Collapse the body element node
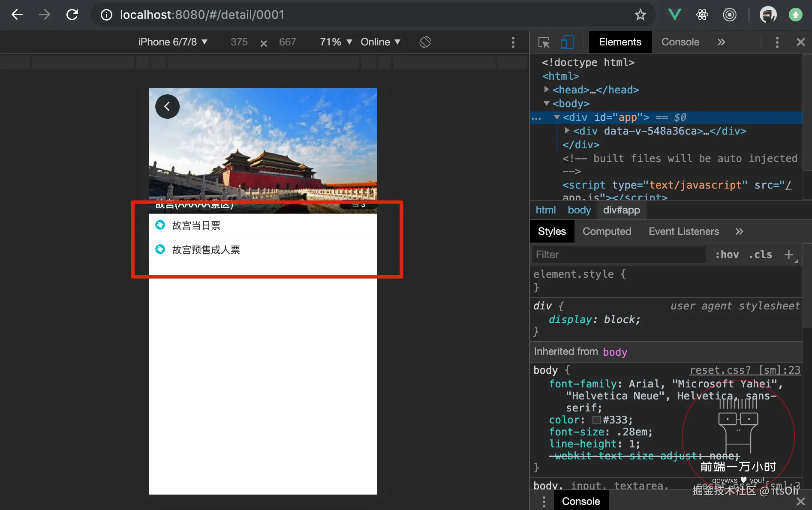The width and height of the screenshot is (812, 510). point(546,103)
